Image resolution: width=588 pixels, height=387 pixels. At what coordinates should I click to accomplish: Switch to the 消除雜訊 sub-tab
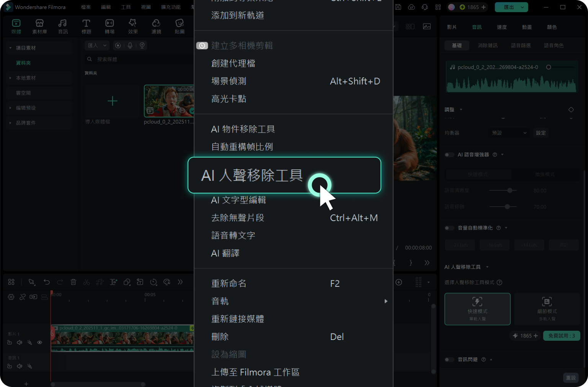pos(488,46)
